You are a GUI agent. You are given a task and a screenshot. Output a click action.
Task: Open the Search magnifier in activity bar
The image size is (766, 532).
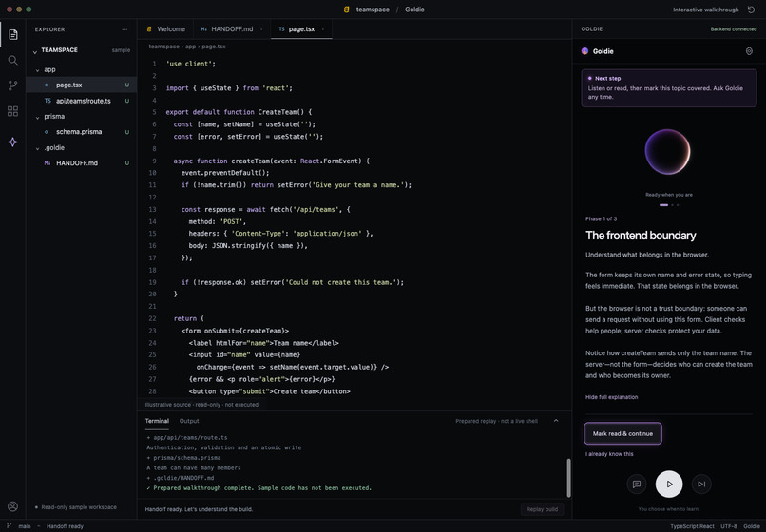13,60
